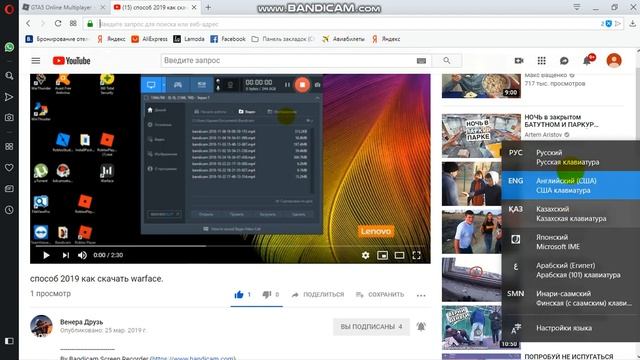Select Арабский (Египет) keyboard layout

pos(571,270)
